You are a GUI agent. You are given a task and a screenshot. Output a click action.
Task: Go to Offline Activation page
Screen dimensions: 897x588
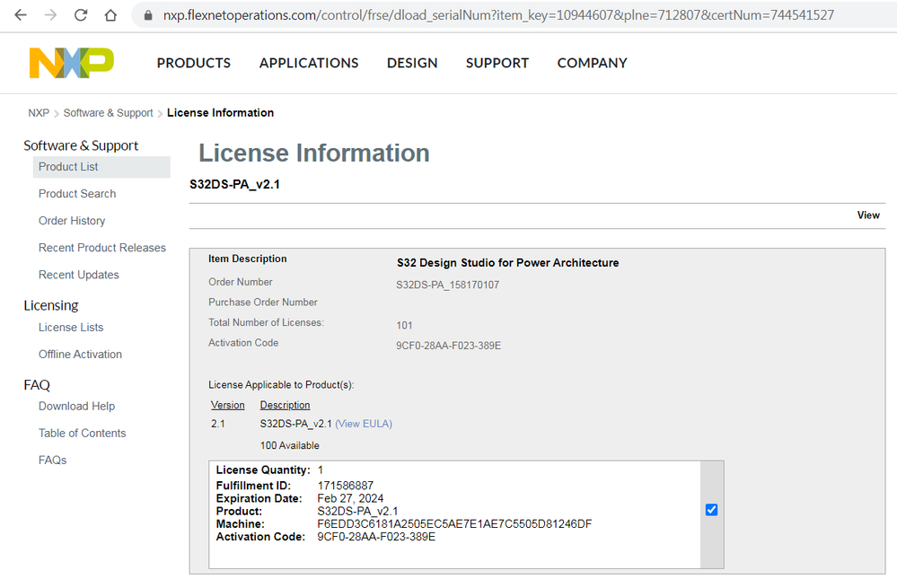click(80, 355)
